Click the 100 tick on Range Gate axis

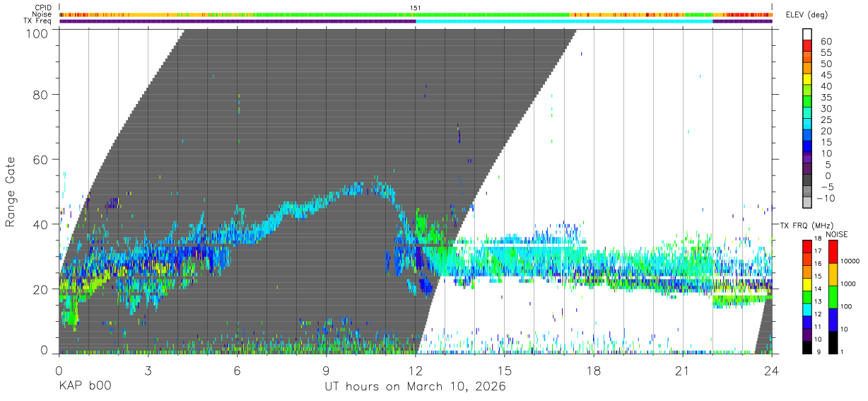click(x=37, y=33)
